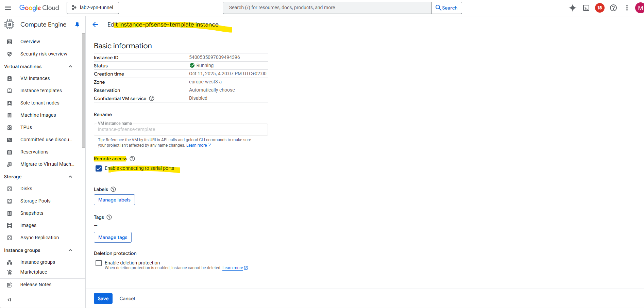Show help tooltip for Labels
The height and width of the screenshot is (308, 644).
[113, 189]
